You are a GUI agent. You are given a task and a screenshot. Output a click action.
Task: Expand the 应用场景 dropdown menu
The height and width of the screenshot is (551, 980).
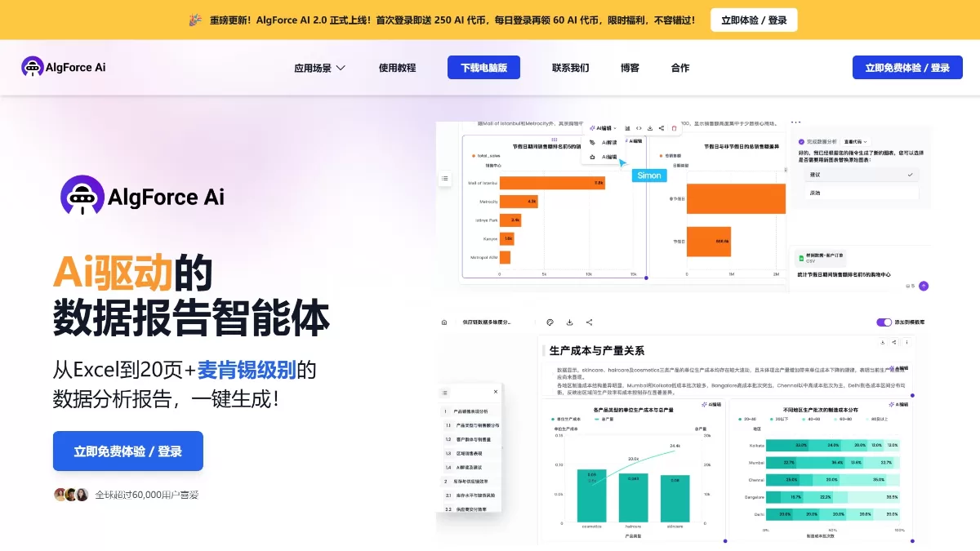[x=319, y=68]
